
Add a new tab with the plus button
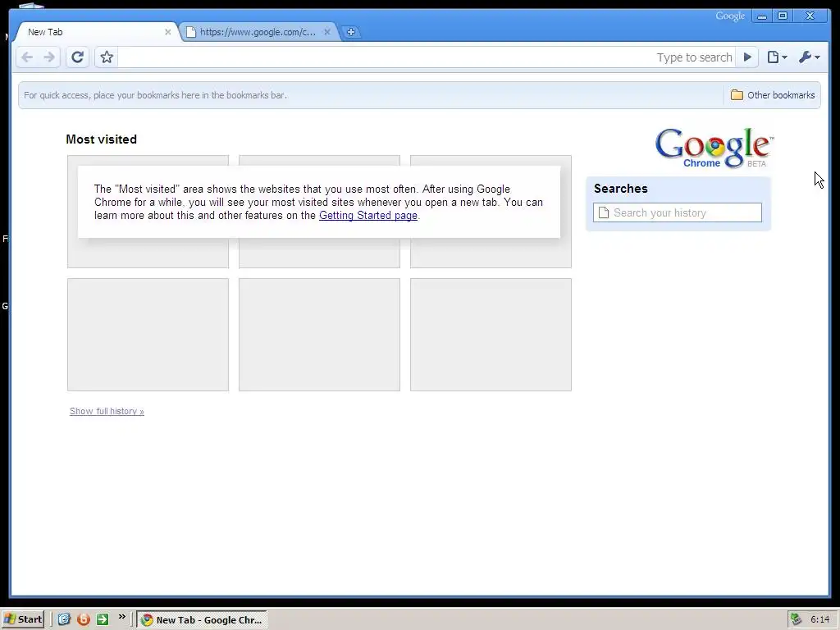point(351,32)
